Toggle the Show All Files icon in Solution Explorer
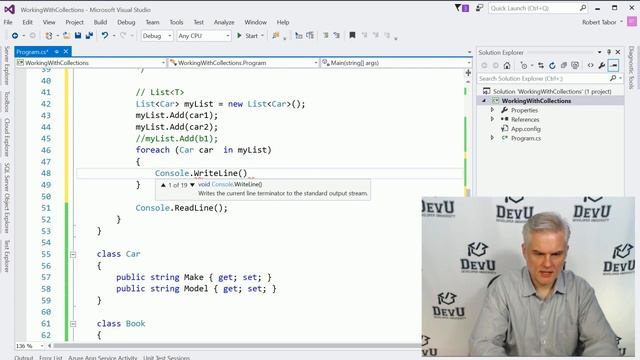The height and width of the screenshot is (360, 640). (x=575, y=65)
